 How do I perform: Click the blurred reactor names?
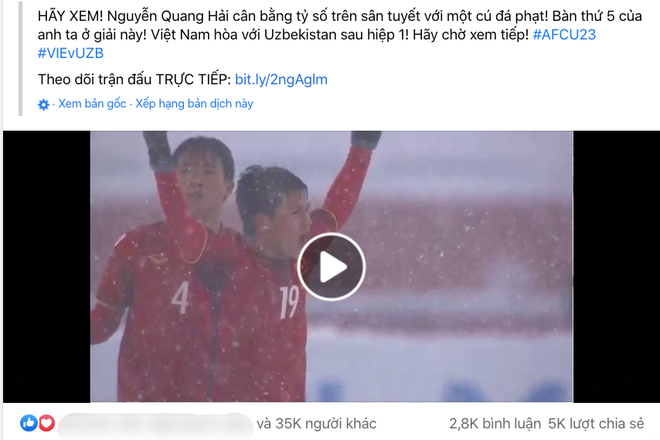(x=156, y=424)
